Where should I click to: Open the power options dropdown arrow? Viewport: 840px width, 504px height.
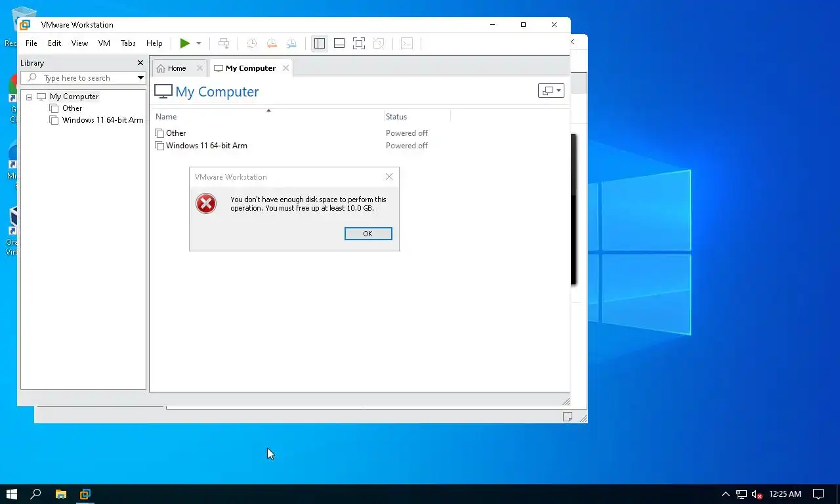click(x=198, y=43)
